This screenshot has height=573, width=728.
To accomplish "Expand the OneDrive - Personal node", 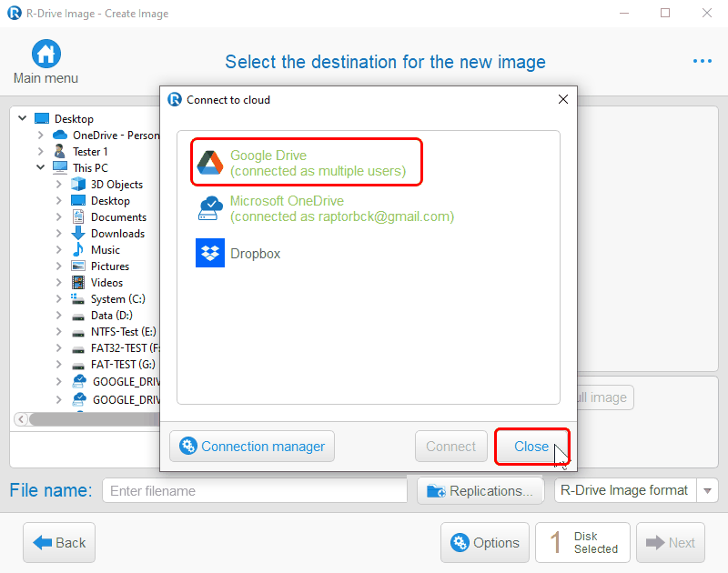I will 40,135.
